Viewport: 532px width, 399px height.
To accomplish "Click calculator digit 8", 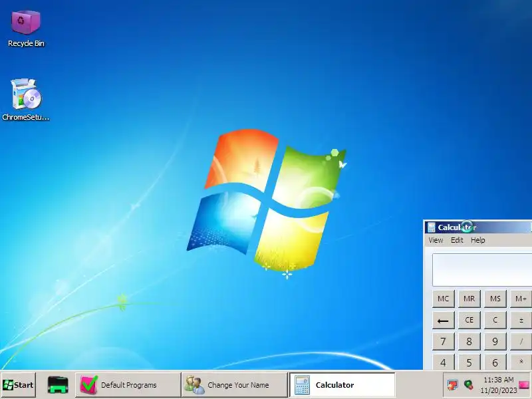I will pyautogui.click(x=469, y=341).
